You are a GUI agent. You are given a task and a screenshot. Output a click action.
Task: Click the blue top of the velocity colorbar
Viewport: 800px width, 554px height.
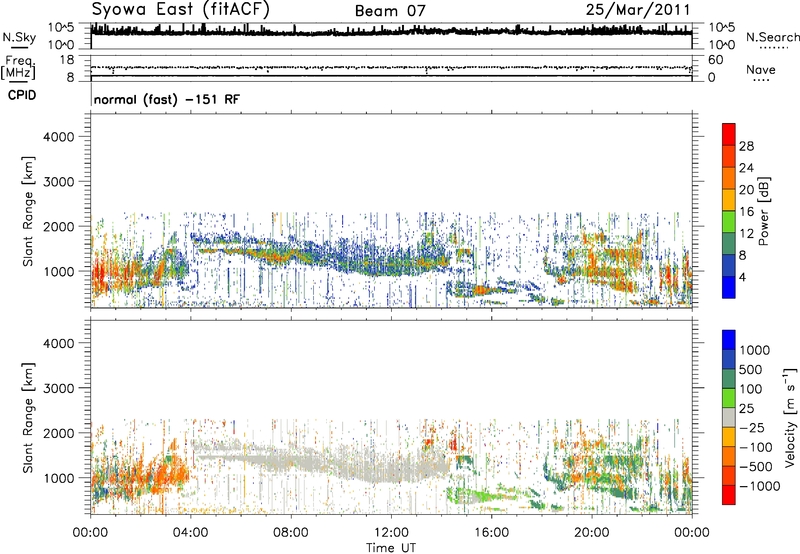(x=729, y=340)
